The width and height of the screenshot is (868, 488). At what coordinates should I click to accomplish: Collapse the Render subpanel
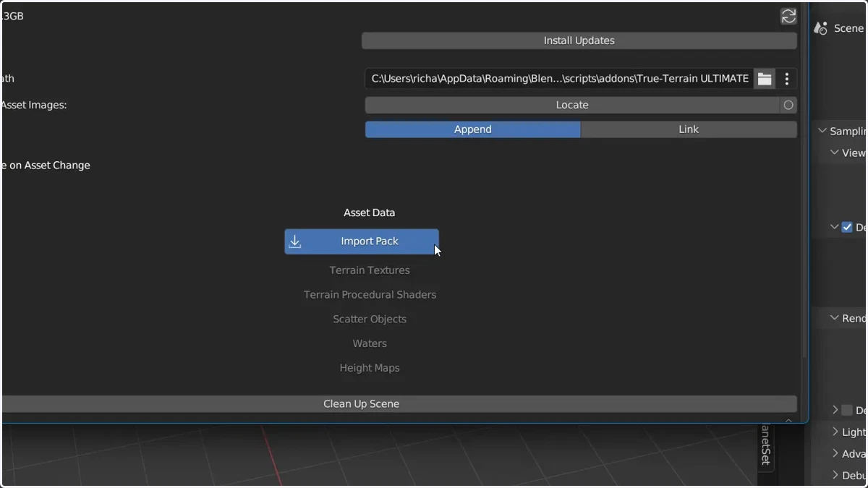pos(834,318)
